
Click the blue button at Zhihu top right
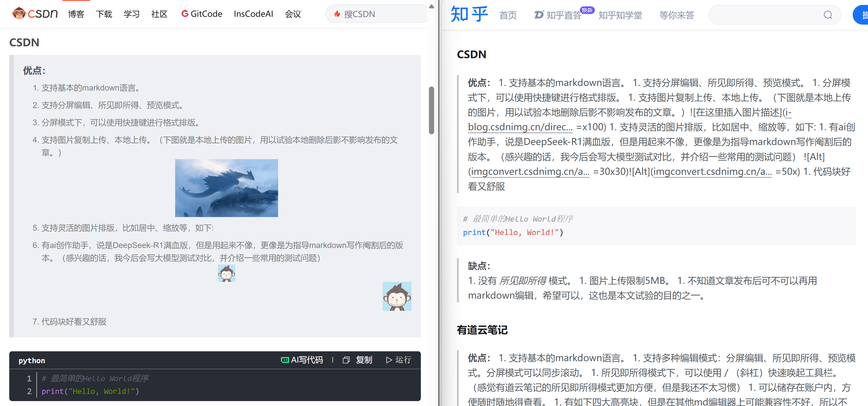860,15
